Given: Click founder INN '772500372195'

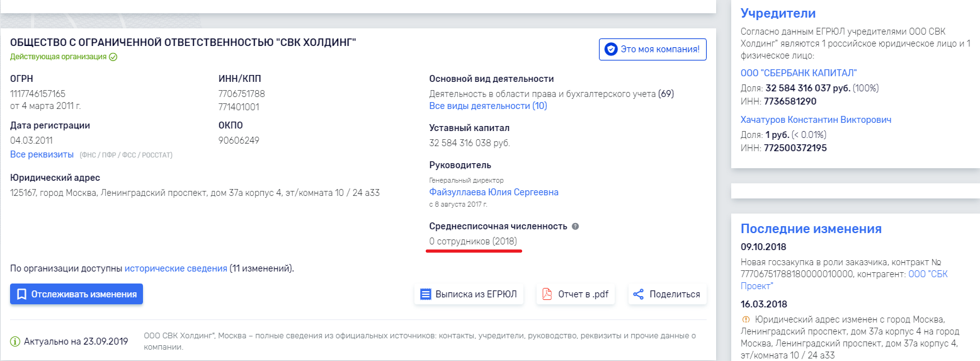Looking at the screenshot, I should tap(795, 148).
